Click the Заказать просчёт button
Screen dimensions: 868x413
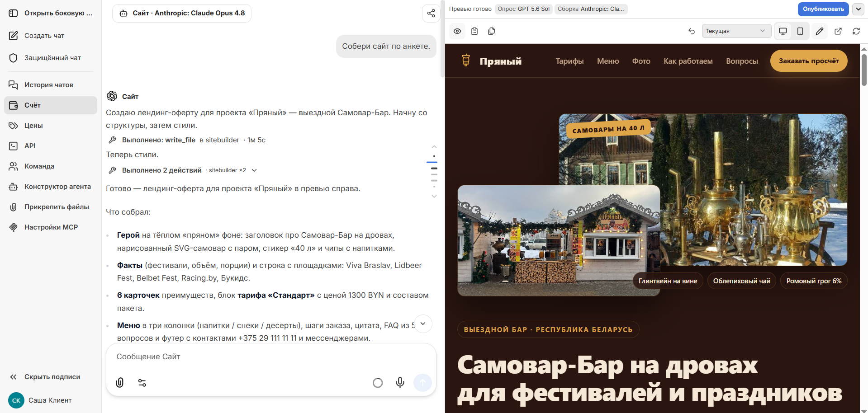[809, 61]
